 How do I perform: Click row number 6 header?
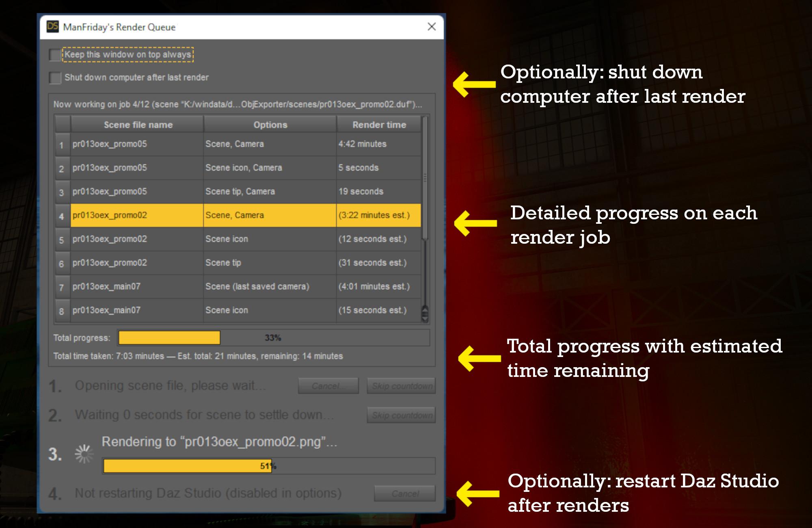pyautogui.click(x=63, y=263)
